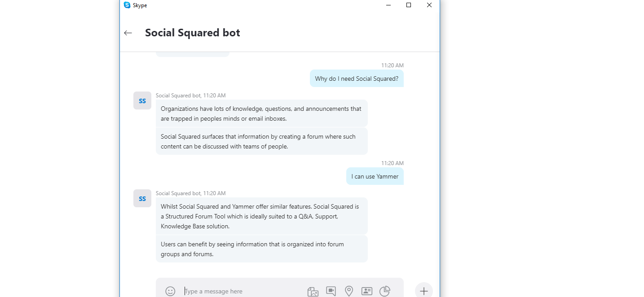The image size is (644, 297).
Task: Select the 'Whilst Social Squared and Yammer' reply
Action: [261, 216]
